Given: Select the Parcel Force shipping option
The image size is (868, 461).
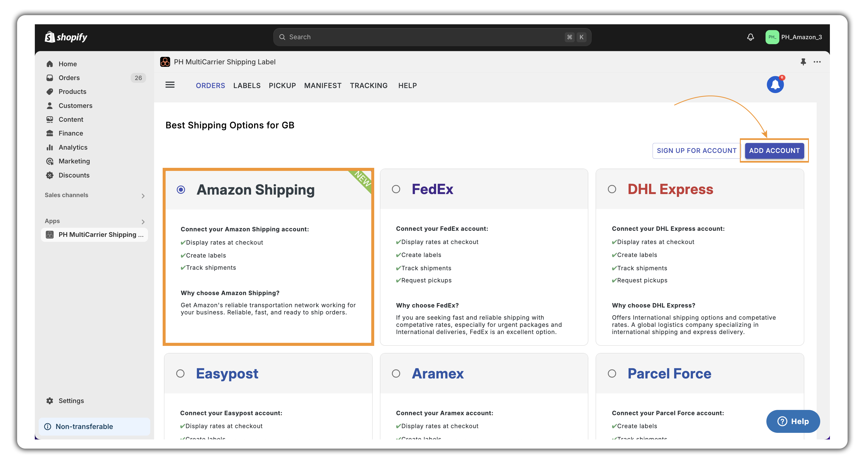Looking at the screenshot, I should tap(612, 373).
